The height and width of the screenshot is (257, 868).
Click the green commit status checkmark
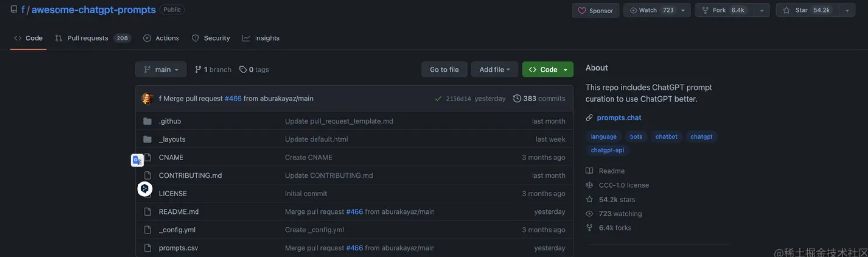click(x=438, y=99)
